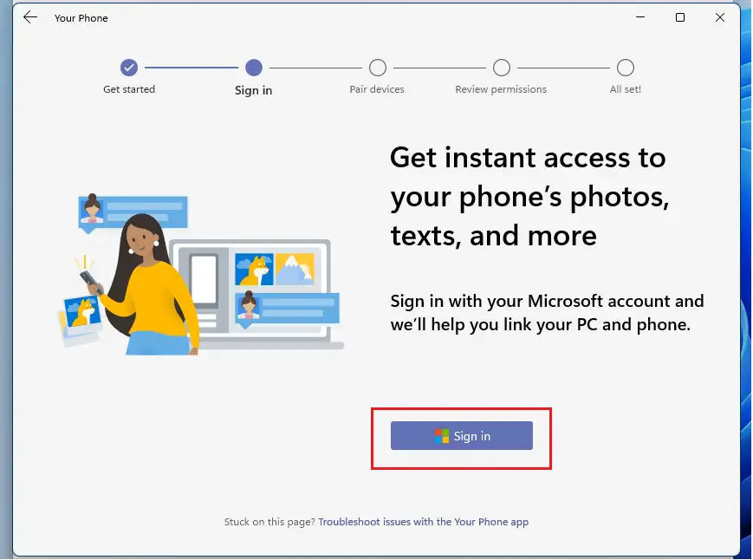Go back using the arrow icon
Viewport: 753px width, 560px height.
(30, 17)
